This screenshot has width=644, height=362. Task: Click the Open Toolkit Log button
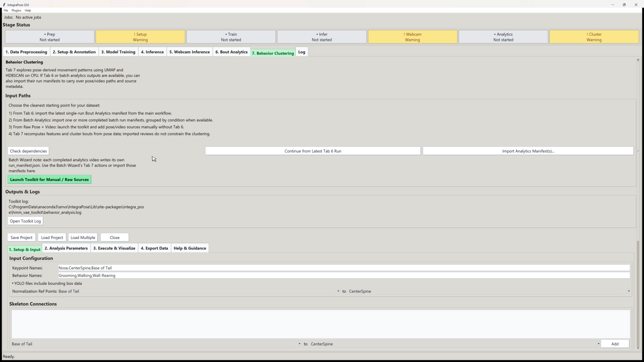(25, 221)
